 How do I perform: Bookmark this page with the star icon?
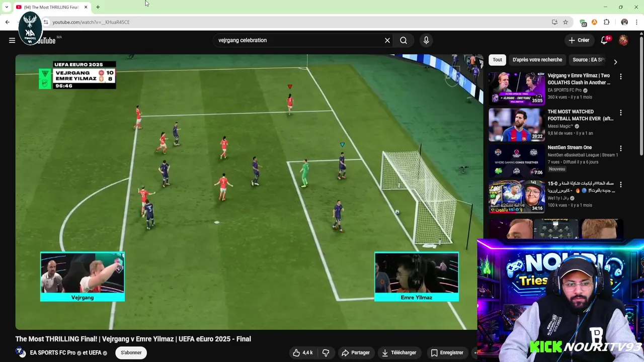click(566, 22)
